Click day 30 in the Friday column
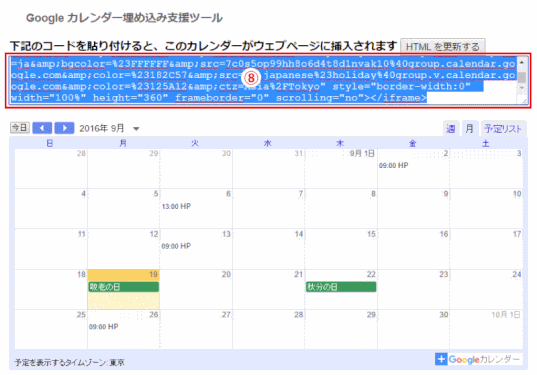This screenshot has height=375, width=537. pos(444,315)
